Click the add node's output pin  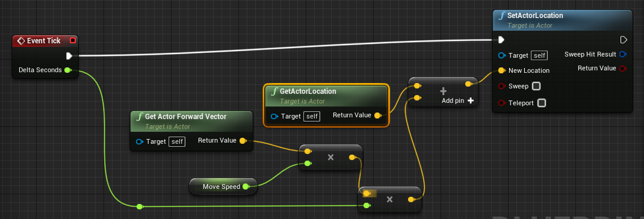469,84
